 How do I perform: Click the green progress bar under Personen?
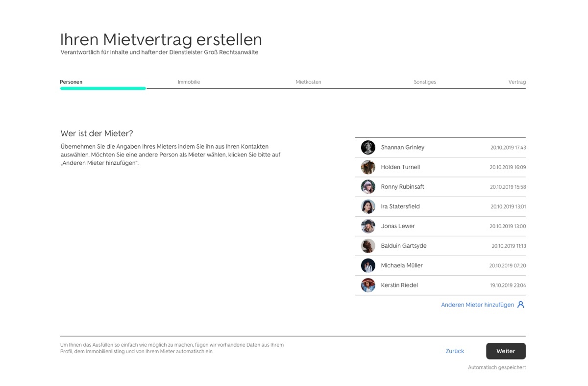point(103,88)
